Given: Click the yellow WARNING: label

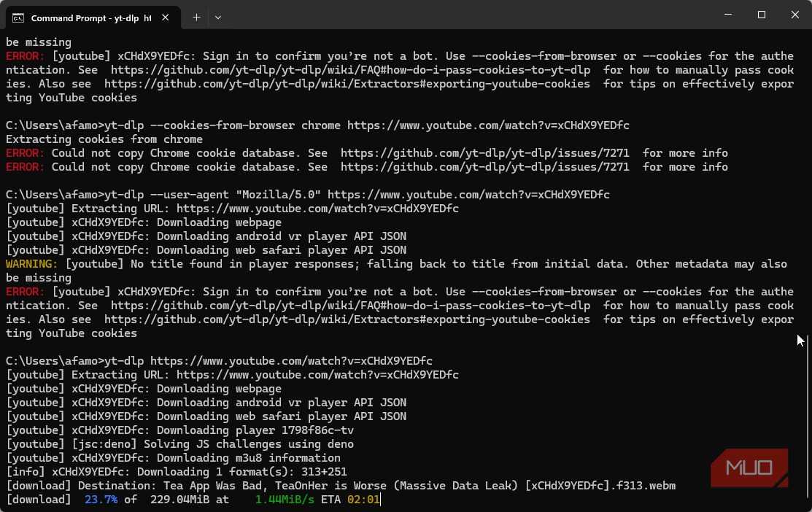Looking at the screenshot, I should pyautogui.click(x=31, y=264).
